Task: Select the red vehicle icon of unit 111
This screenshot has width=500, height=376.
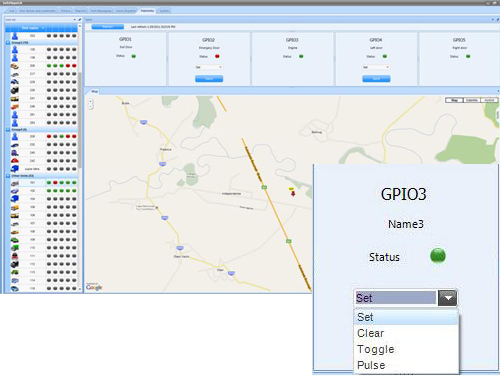Action: pyautogui.click(x=15, y=256)
